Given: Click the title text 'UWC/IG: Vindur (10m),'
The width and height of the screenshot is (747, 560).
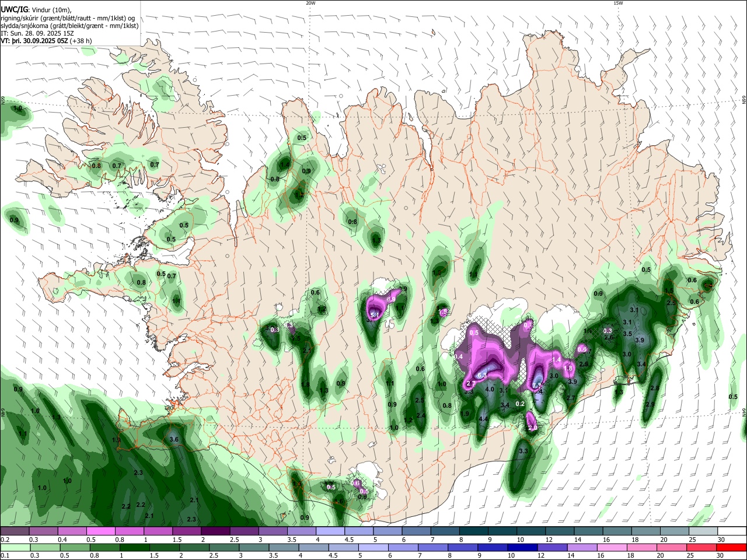Looking at the screenshot, I should click(x=37, y=10).
